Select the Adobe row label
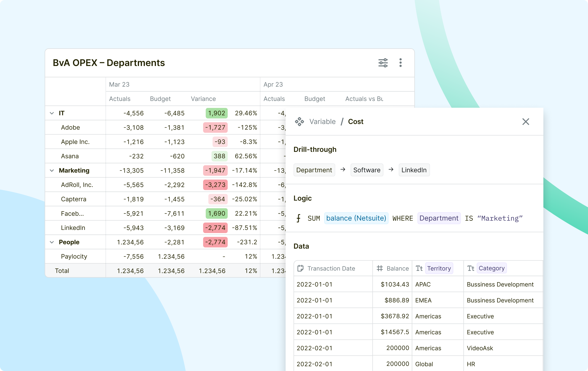The height and width of the screenshot is (371, 588). (x=70, y=127)
